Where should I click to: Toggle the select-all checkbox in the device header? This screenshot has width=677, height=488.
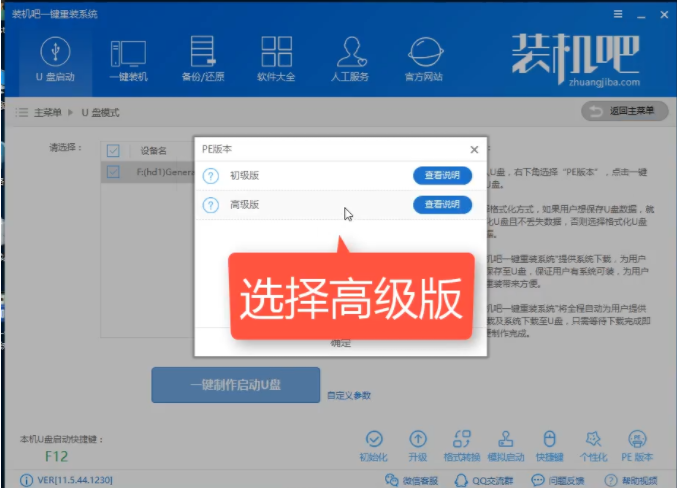(113, 150)
